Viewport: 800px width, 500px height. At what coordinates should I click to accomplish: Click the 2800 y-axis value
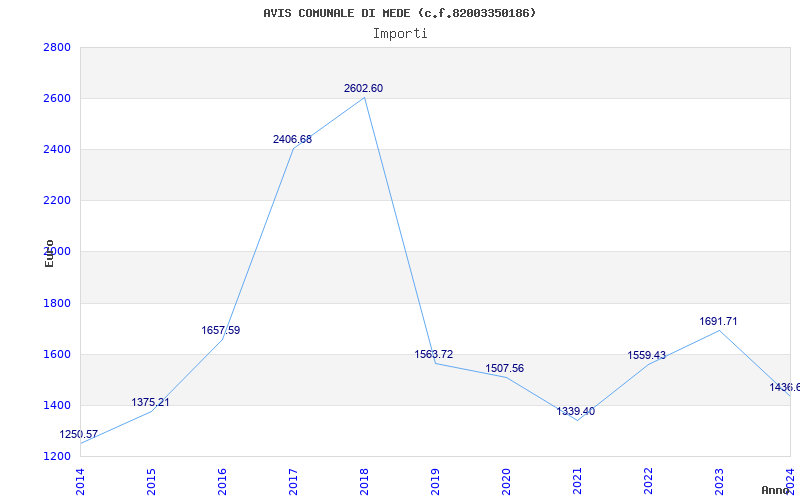(x=57, y=47)
